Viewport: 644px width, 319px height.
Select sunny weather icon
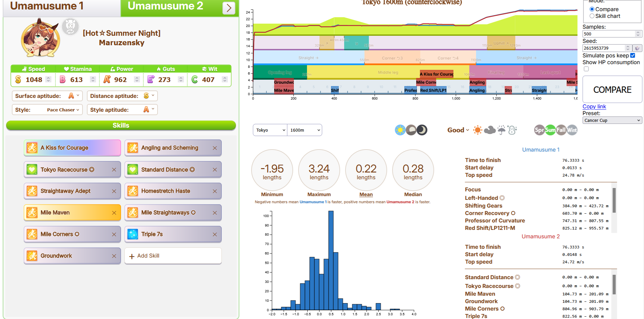[478, 130]
